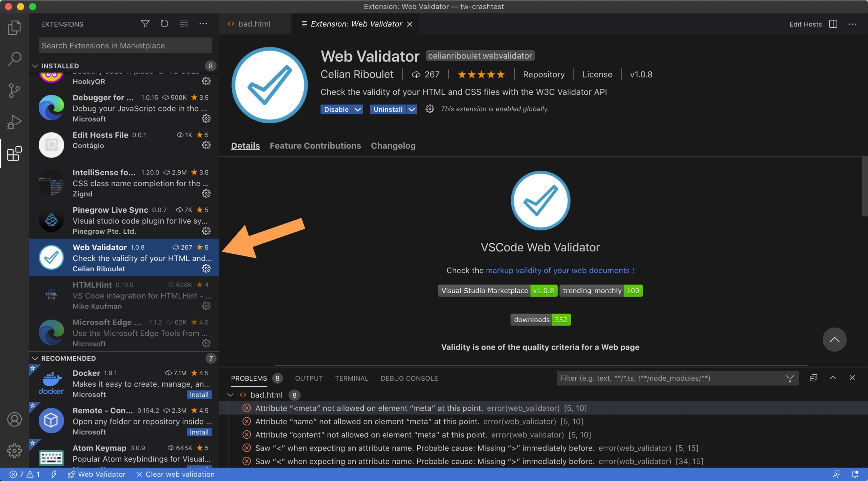This screenshot has height=481, width=868.
Task: Open the Manage gear in activity bar
Action: coord(14,451)
